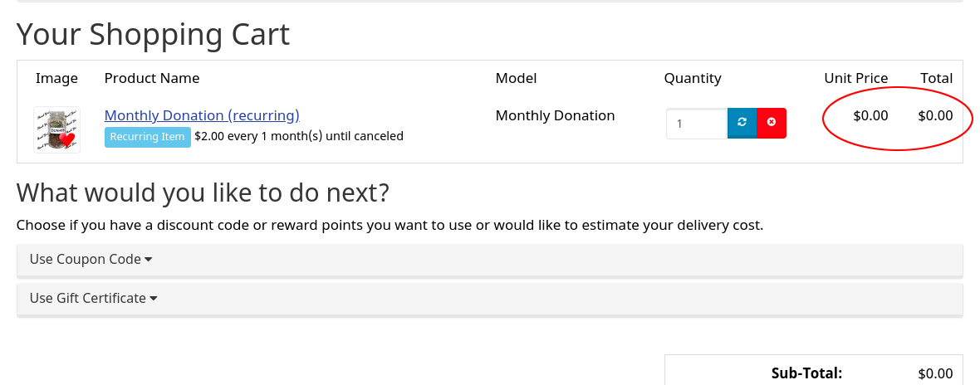Click the Unit Price column header
980x385 pixels.
856,78
